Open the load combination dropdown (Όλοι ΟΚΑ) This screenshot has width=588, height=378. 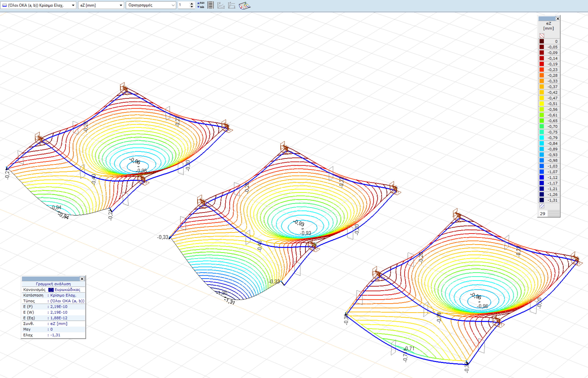[38, 5]
